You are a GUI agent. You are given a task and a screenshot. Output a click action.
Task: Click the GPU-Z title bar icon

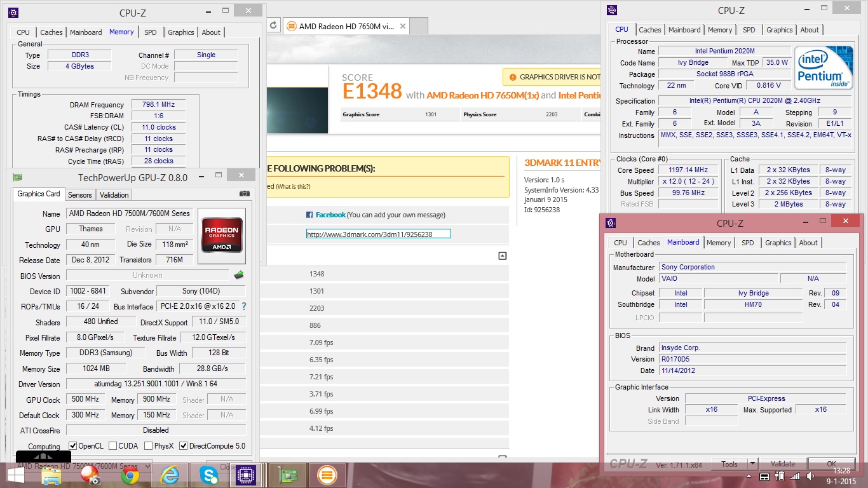click(18, 178)
